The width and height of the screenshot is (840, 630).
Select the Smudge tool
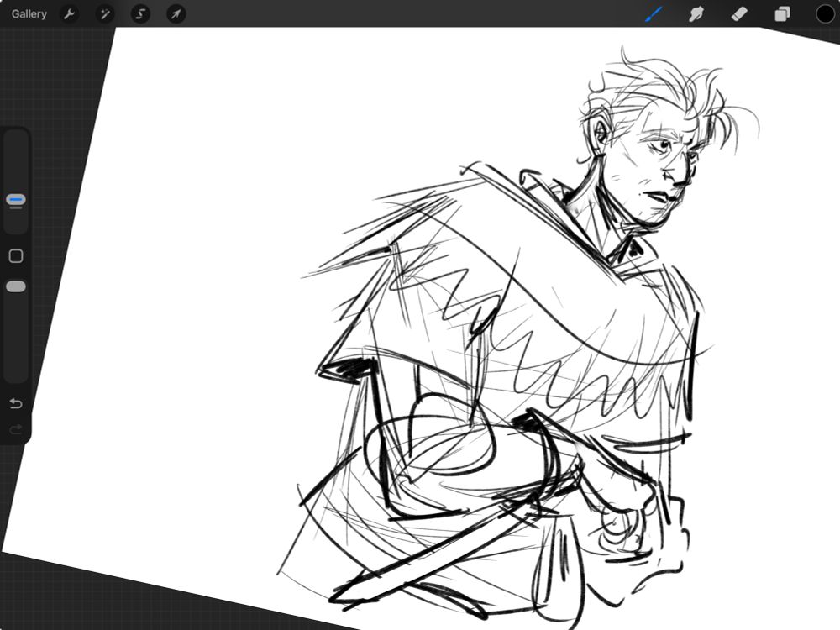tap(696, 14)
